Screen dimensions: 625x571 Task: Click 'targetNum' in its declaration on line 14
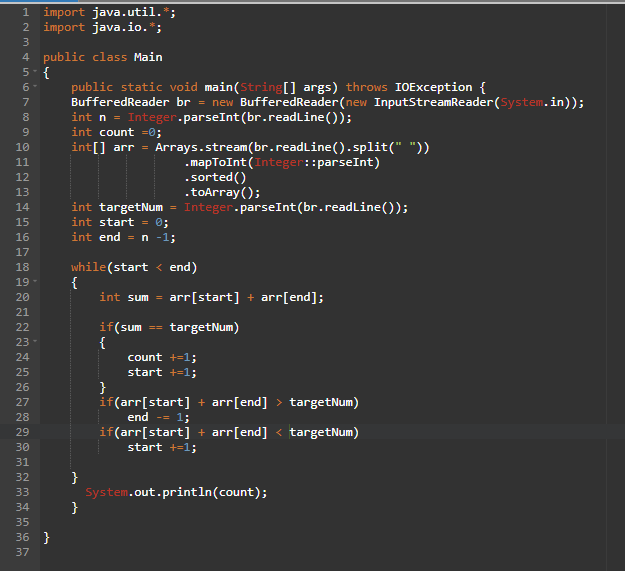click(131, 208)
